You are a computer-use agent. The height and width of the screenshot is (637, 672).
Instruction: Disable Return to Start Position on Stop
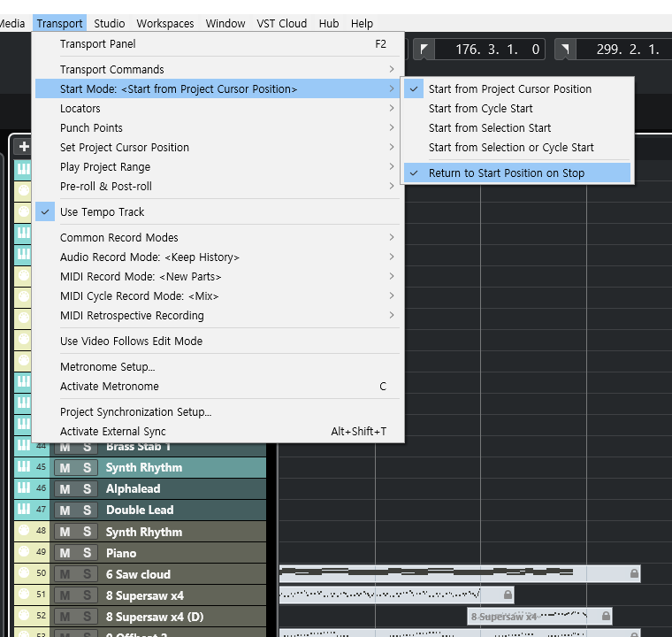(506, 173)
